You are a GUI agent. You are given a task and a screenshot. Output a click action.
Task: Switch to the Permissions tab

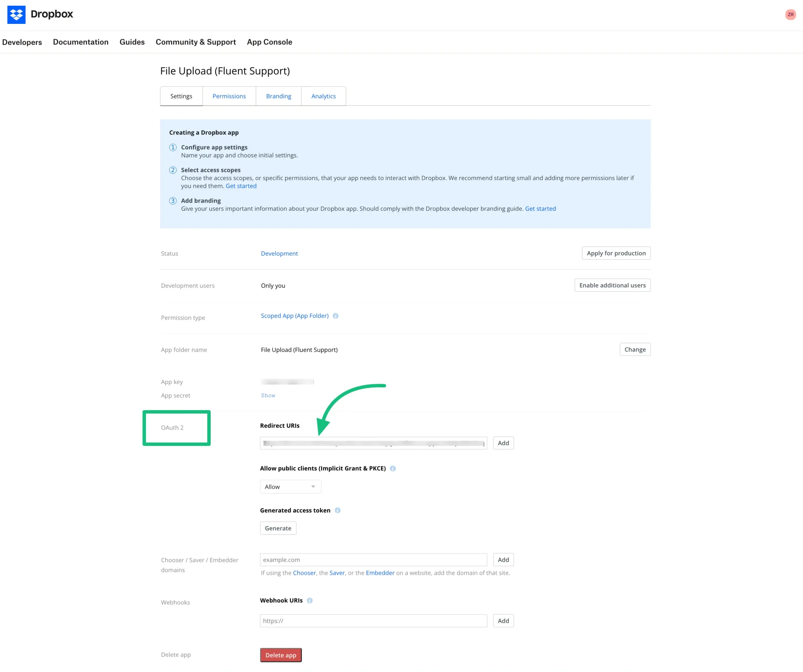tap(229, 96)
